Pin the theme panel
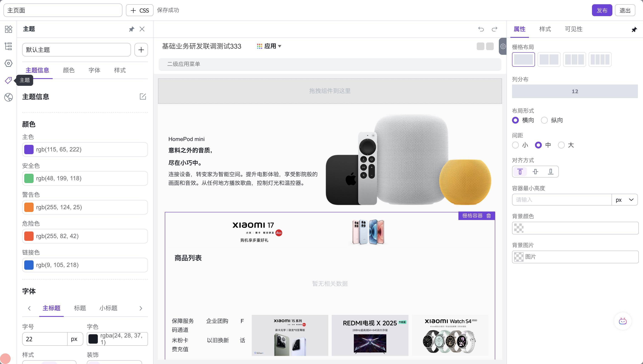This screenshot has width=643, height=364. pos(131,29)
